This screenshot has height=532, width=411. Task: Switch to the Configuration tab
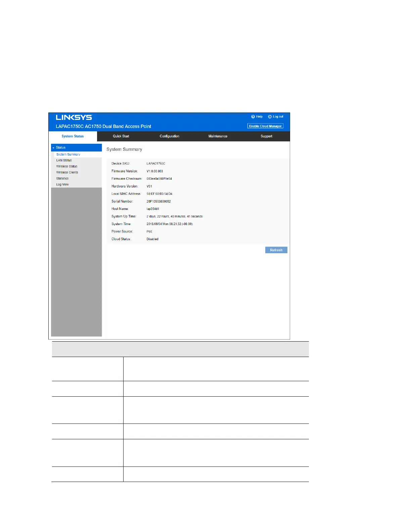point(170,136)
